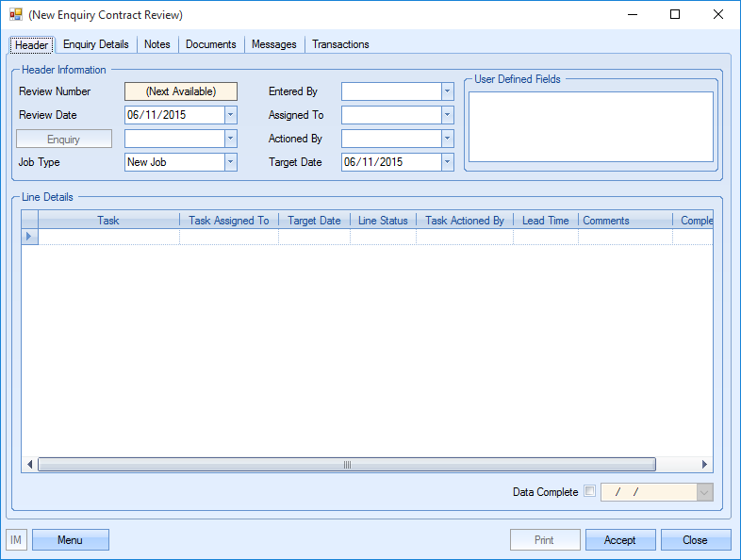
Task: Click the Task column header
Action: pyautogui.click(x=108, y=221)
